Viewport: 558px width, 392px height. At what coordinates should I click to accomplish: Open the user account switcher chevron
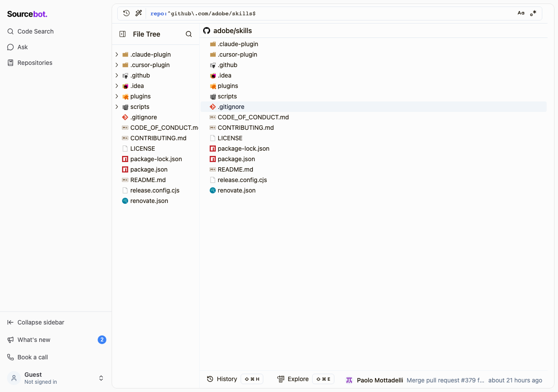pos(101,378)
